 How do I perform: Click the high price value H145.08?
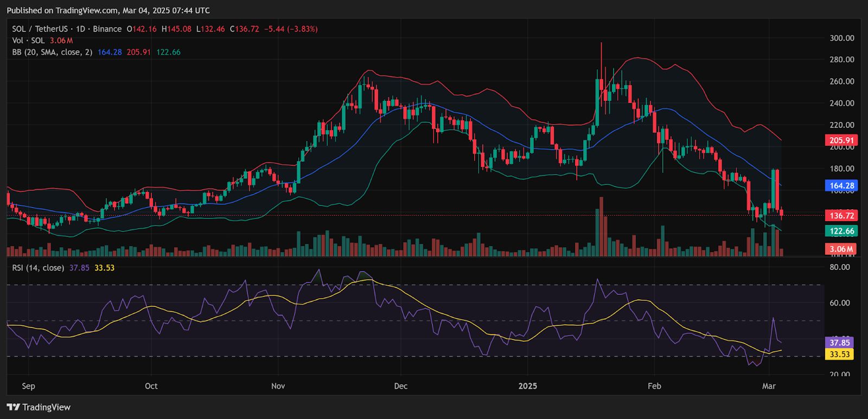click(x=176, y=29)
